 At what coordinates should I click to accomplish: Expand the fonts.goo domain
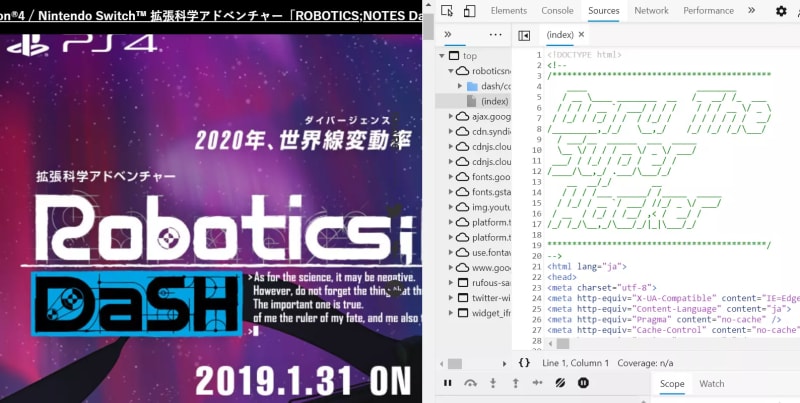click(x=451, y=177)
